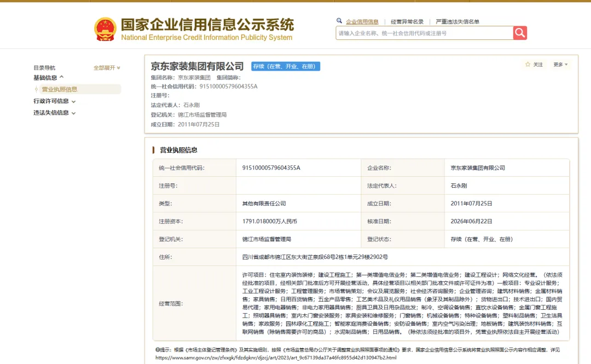Click the 存续（在营、开业、在册）status badge
The height and width of the screenshot is (364, 591).
coord(285,66)
